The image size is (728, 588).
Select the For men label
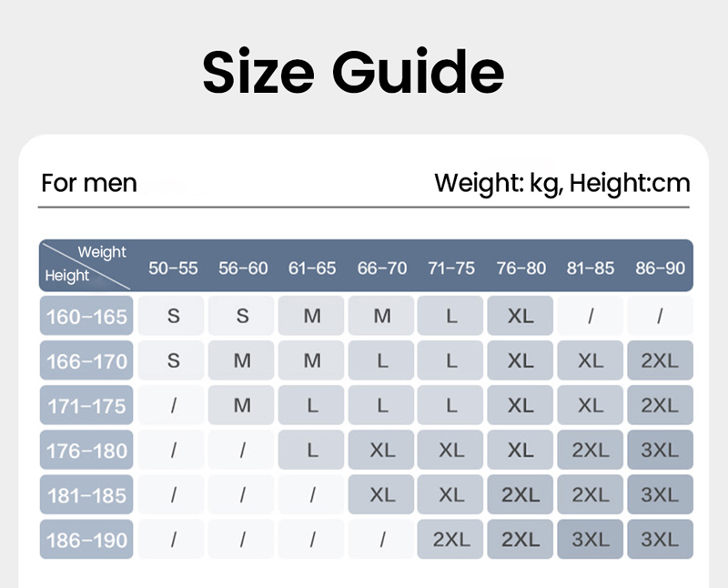click(x=89, y=183)
